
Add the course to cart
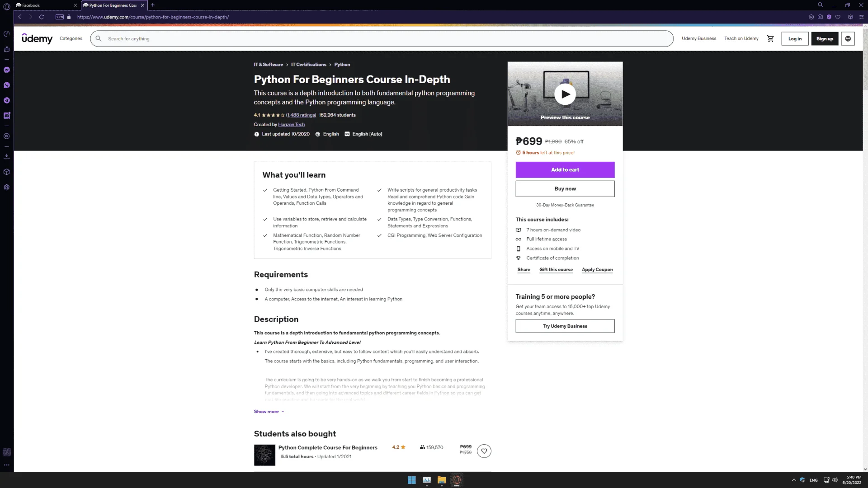pos(565,170)
